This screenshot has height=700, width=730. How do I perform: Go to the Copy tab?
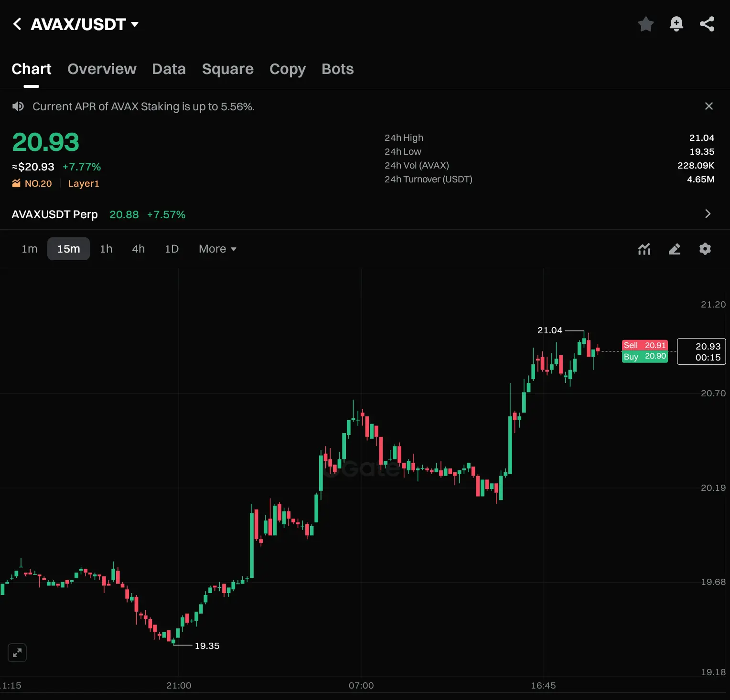(x=288, y=69)
